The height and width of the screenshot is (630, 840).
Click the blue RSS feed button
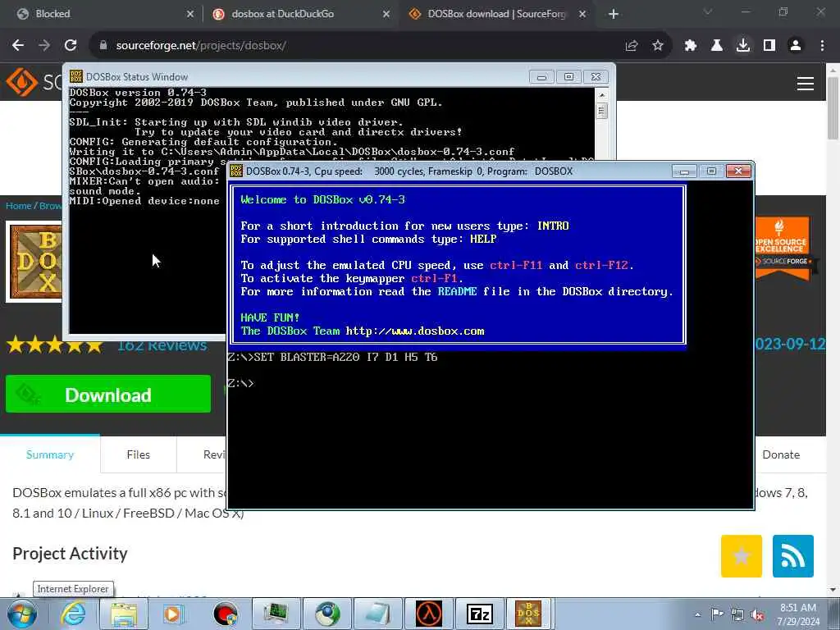[x=793, y=556]
